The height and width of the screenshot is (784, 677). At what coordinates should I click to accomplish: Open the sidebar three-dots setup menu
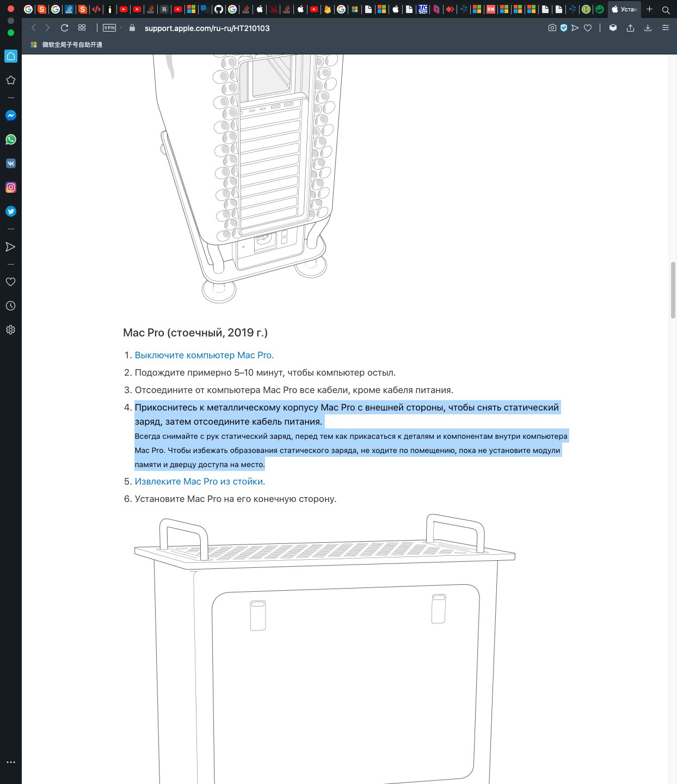[11, 762]
